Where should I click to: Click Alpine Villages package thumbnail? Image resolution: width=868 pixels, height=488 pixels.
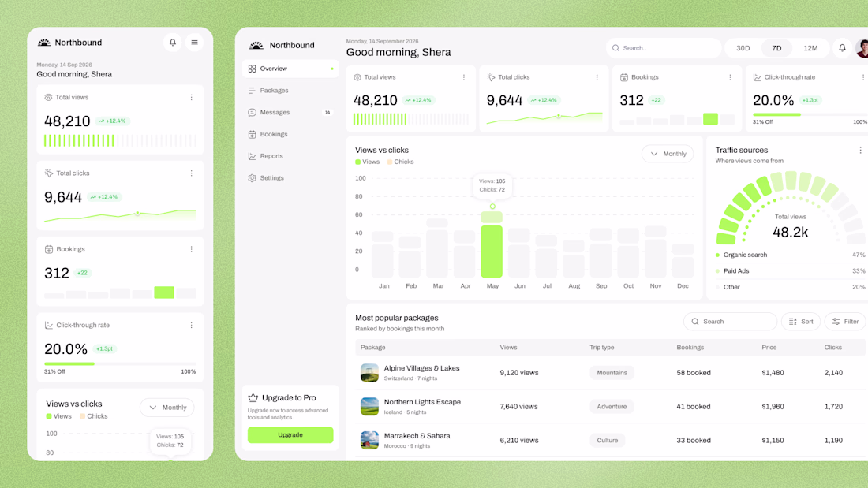[369, 373]
